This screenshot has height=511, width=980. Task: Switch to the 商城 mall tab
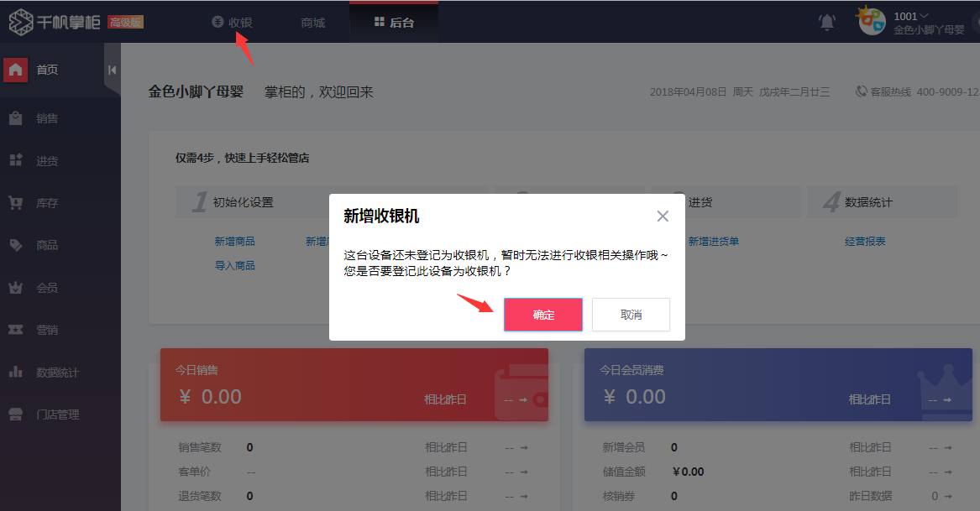pyautogui.click(x=312, y=23)
